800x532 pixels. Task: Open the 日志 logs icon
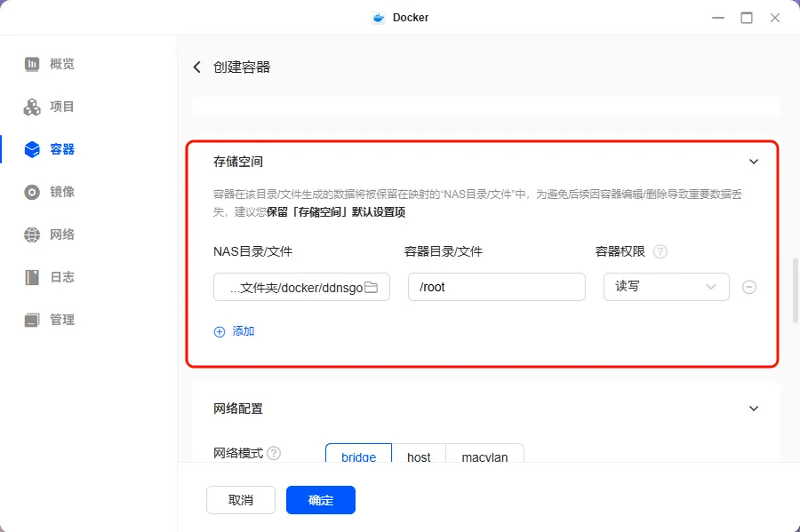tap(32, 277)
